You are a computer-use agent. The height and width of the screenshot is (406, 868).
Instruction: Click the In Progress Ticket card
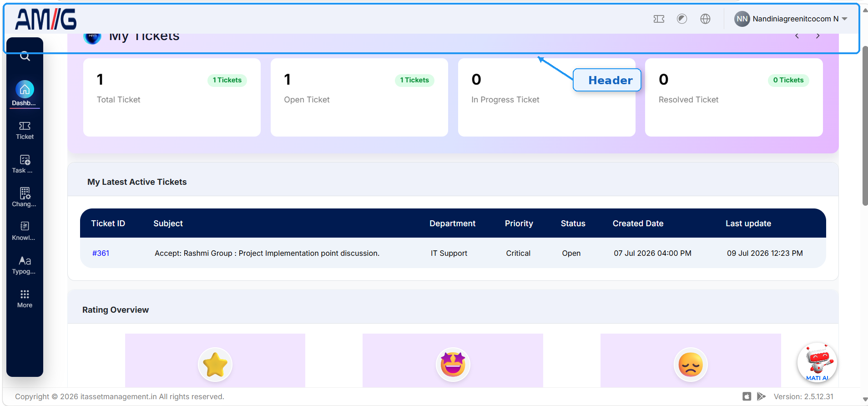pyautogui.click(x=546, y=97)
